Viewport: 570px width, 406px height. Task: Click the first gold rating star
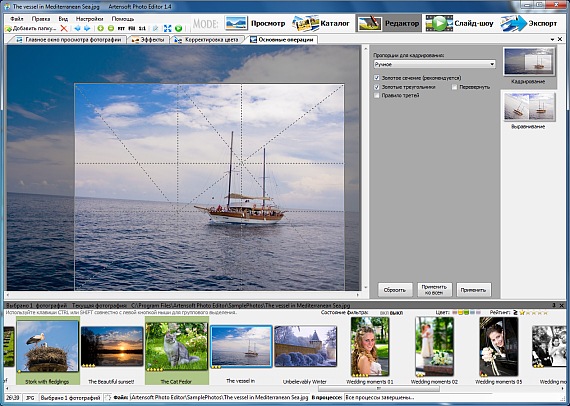click(523, 312)
